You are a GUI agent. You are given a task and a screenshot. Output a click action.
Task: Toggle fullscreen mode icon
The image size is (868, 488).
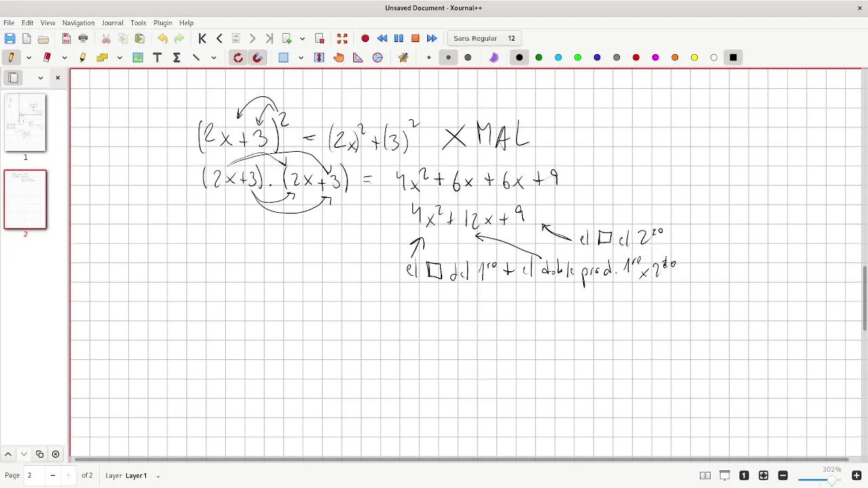tap(342, 39)
